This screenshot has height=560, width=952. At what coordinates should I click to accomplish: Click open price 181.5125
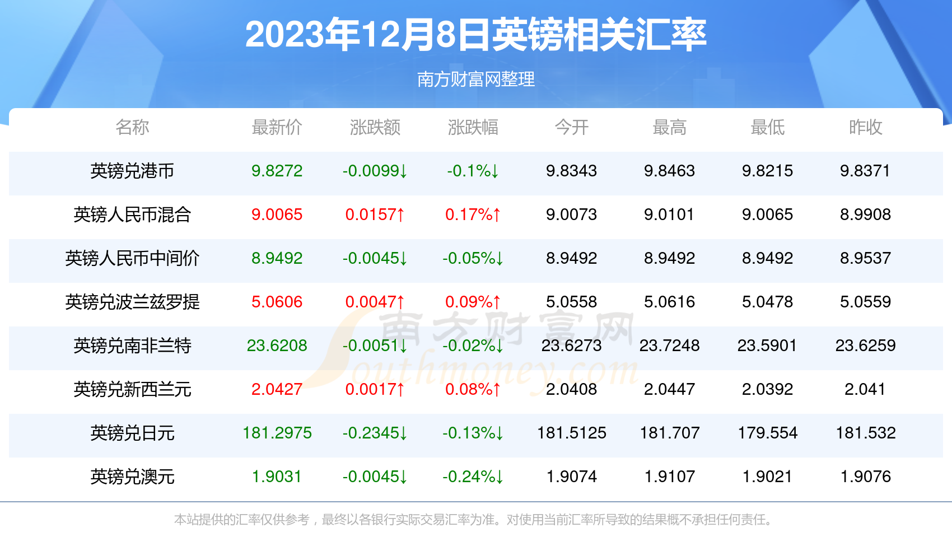571,433
